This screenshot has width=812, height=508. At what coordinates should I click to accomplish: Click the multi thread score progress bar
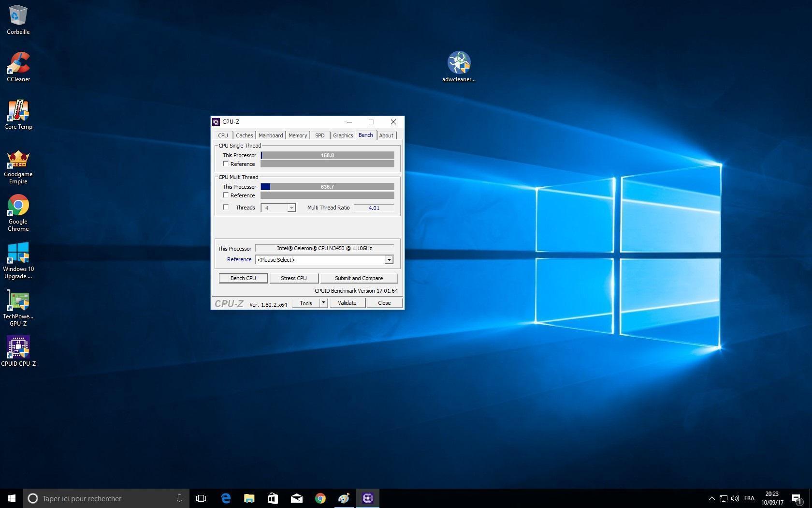327,187
